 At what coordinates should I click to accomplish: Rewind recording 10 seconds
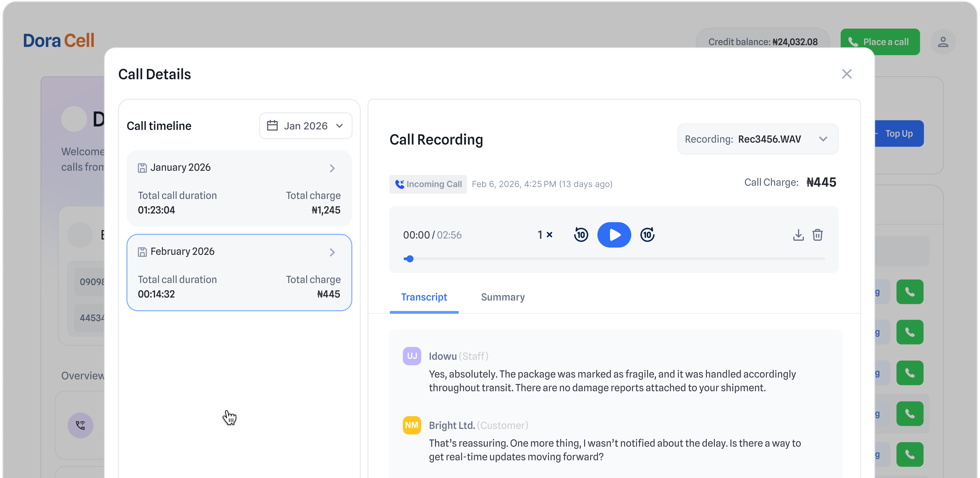pyautogui.click(x=581, y=235)
